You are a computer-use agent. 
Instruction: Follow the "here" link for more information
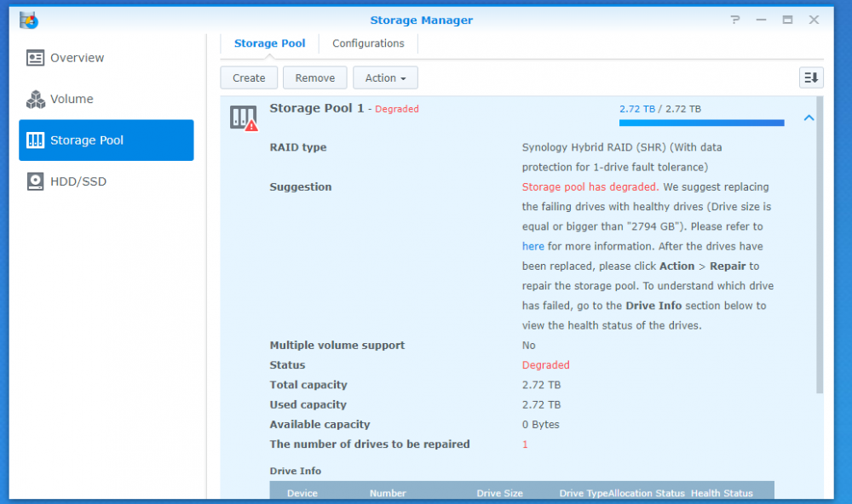532,246
